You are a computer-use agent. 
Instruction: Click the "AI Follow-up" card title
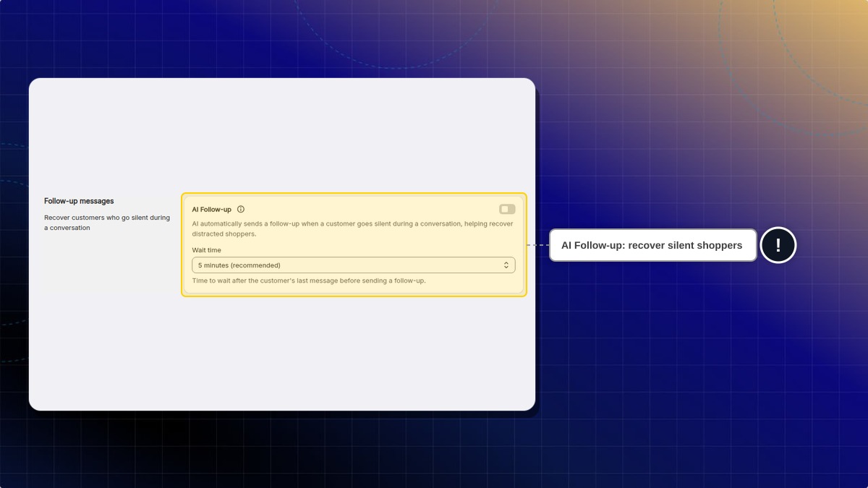[212, 209]
